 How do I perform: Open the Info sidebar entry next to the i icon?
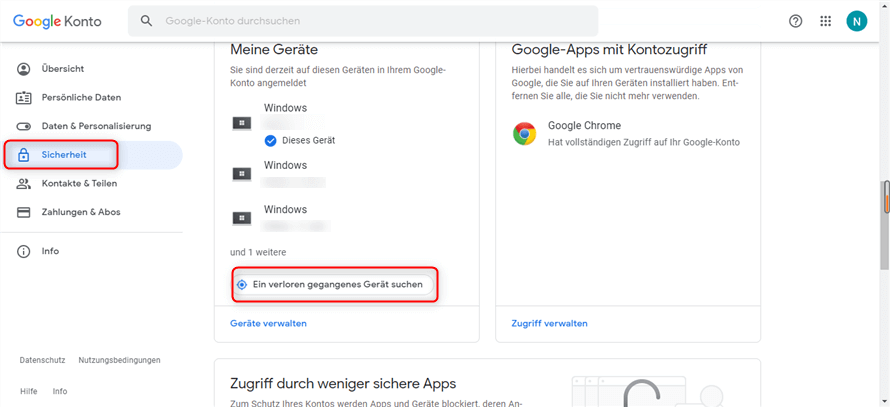[x=50, y=251]
